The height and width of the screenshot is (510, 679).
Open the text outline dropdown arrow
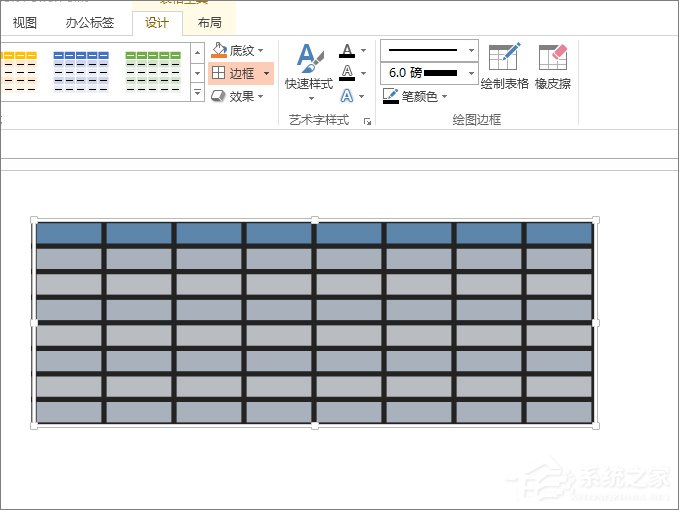pos(363,73)
